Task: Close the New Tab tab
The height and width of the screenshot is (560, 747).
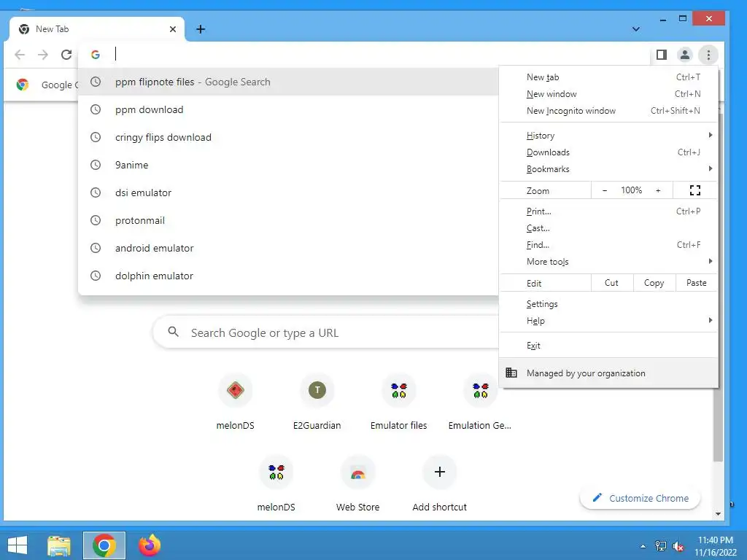Action: 172,29
